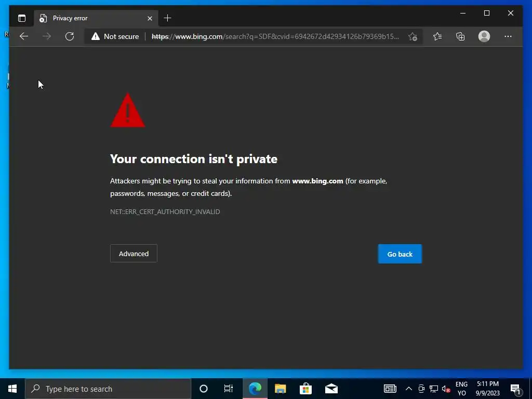Click the muted volume tray icon
The width and height of the screenshot is (532, 399).
point(446,389)
